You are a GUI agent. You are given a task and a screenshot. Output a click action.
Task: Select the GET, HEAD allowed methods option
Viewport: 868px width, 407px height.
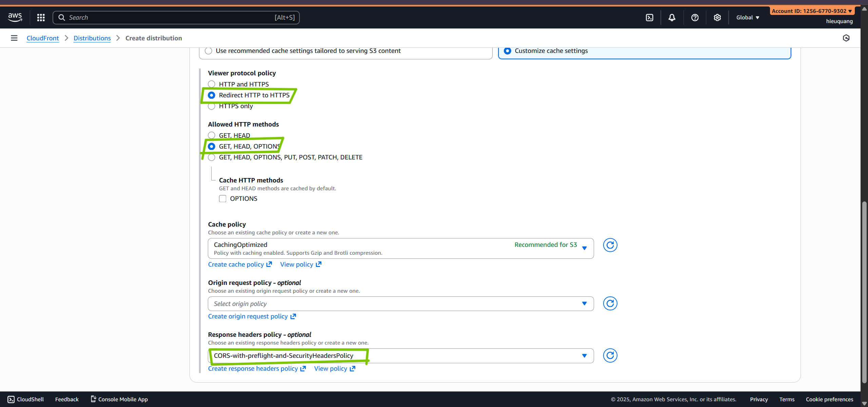[x=212, y=135]
